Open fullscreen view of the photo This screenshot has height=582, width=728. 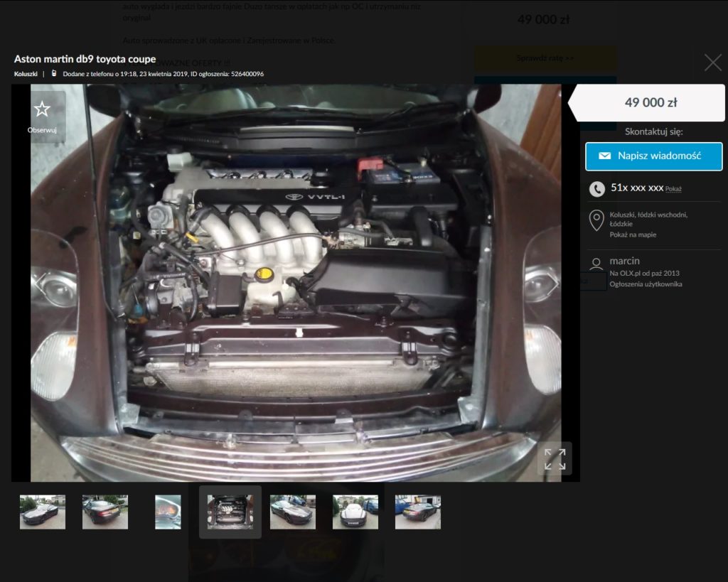click(x=555, y=459)
